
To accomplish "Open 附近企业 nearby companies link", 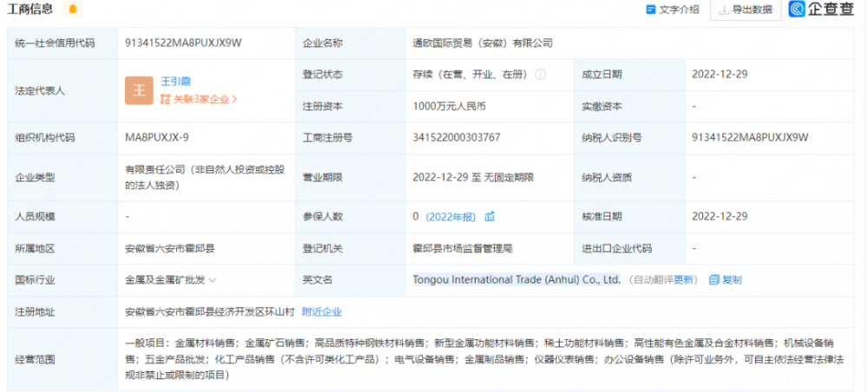I will 322,312.
